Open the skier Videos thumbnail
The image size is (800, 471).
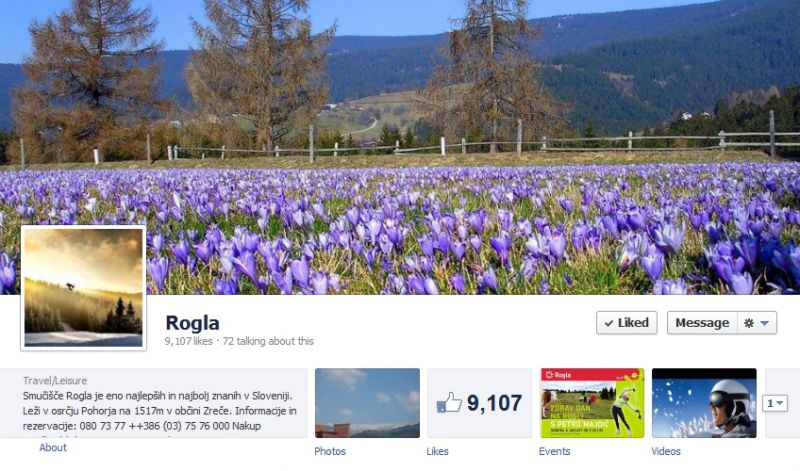704,403
